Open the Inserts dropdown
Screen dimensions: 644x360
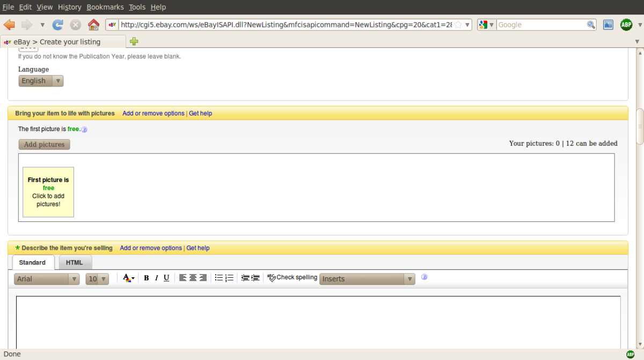click(367, 279)
